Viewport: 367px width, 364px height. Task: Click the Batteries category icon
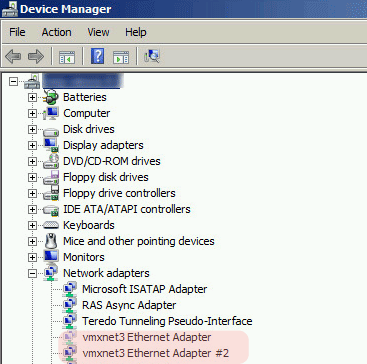51,97
